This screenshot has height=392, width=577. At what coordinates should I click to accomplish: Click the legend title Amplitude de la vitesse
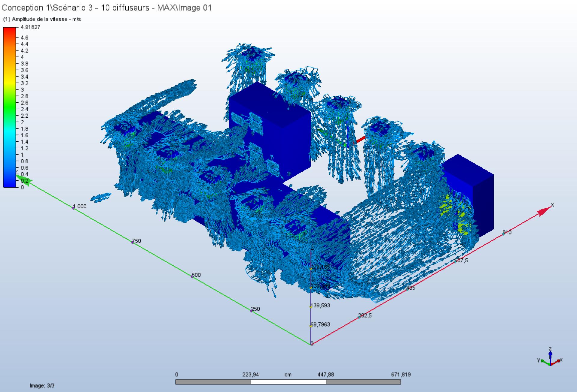[42, 19]
